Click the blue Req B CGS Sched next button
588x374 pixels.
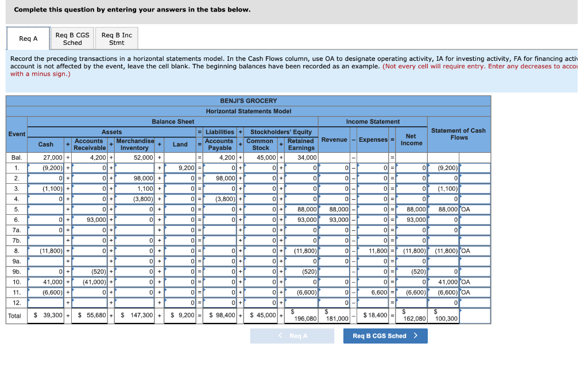click(x=385, y=336)
